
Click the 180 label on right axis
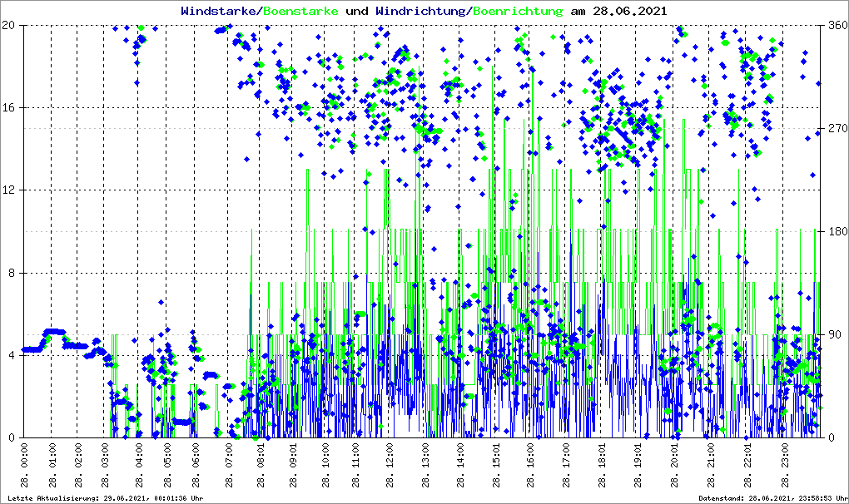(835, 231)
